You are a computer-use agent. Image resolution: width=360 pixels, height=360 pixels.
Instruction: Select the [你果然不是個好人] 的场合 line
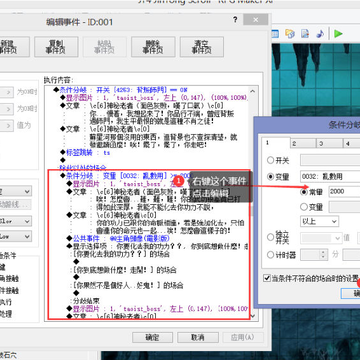point(128,285)
